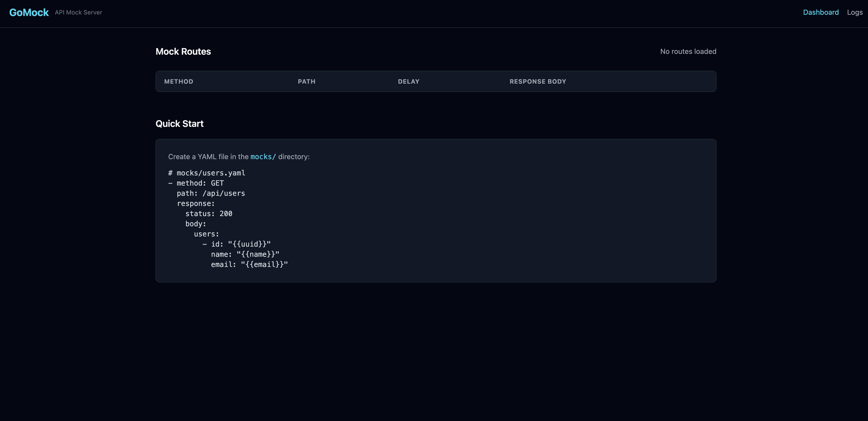Click the METHOD column header
The height and width of the screenshot is (421, 868).
[179, 82]
